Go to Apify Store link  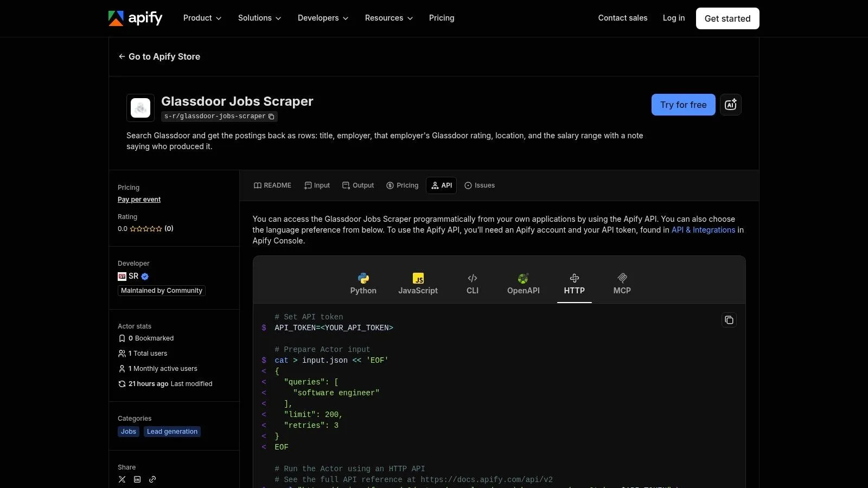[x=159, y=56]
